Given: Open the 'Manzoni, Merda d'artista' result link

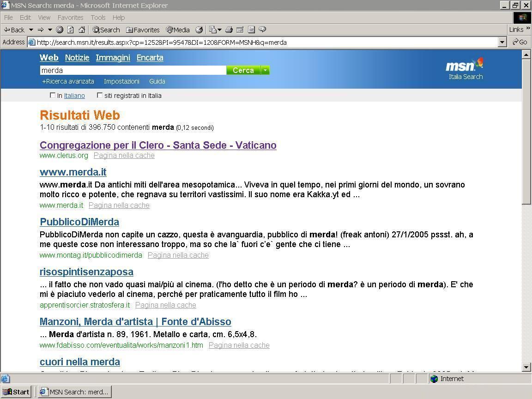Looking at the screenshot, I should tap(135, 321).
